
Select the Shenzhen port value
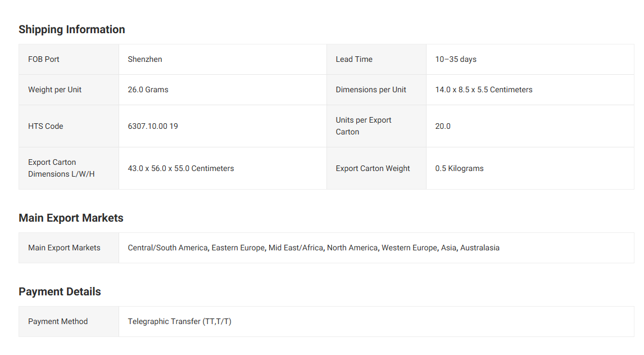click(x=145, y=59)
